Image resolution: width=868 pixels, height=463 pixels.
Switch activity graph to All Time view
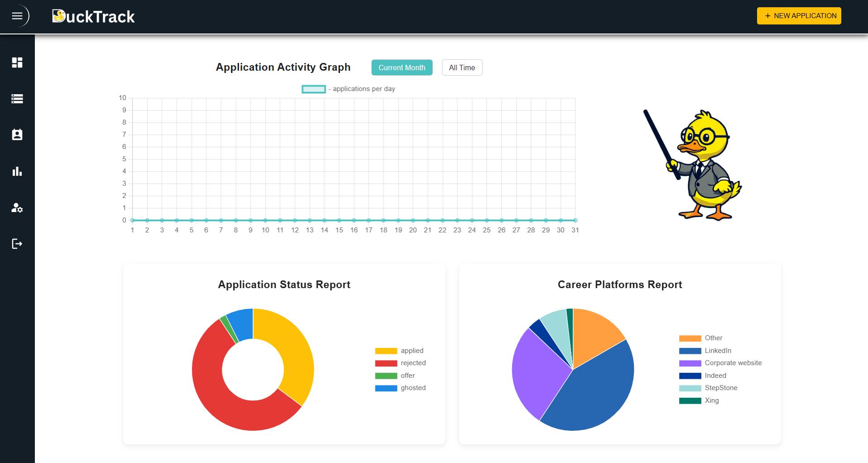(x=462, y=67)
